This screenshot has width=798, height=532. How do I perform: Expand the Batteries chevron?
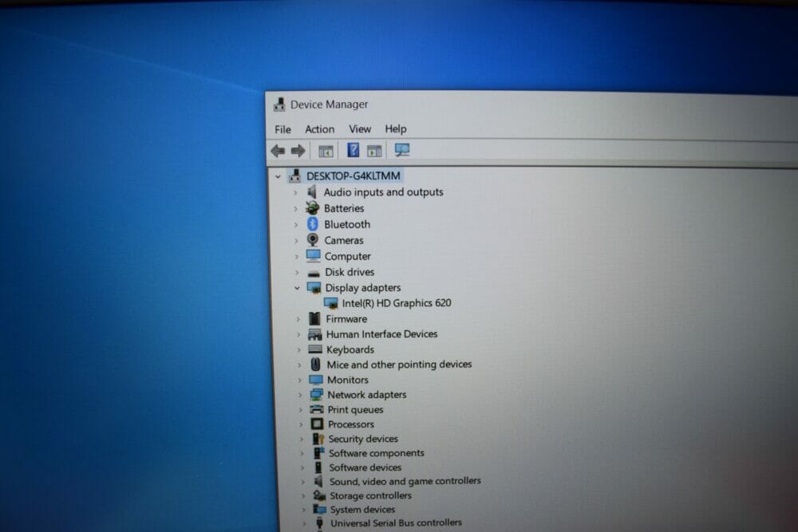(296, 208)
